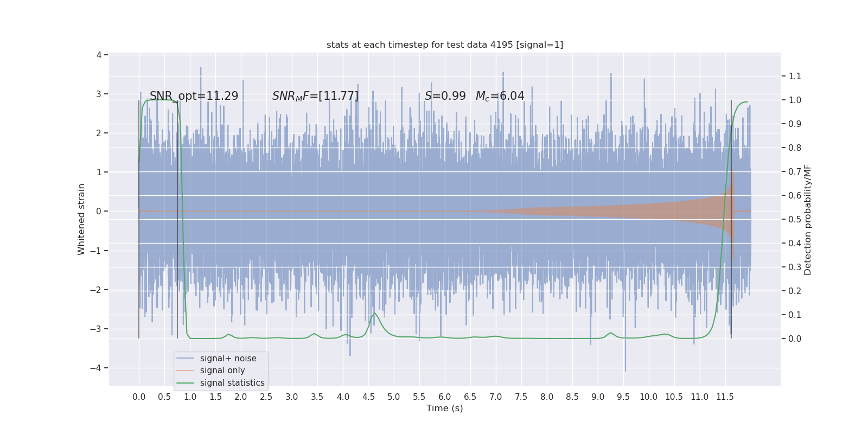The image size is (868, 434).
Task: Click the 'Whitened strain' y-axis label
Action: pos(81,219)
